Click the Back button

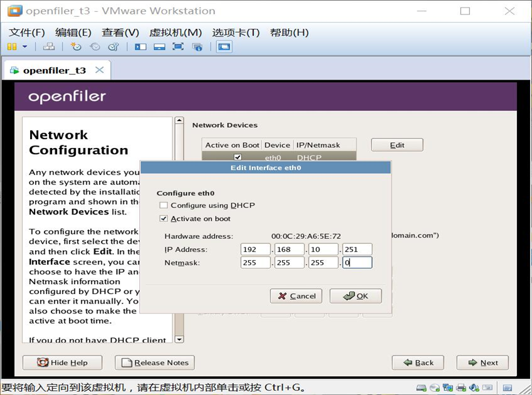pyautogui.click(x=418, y=362)
